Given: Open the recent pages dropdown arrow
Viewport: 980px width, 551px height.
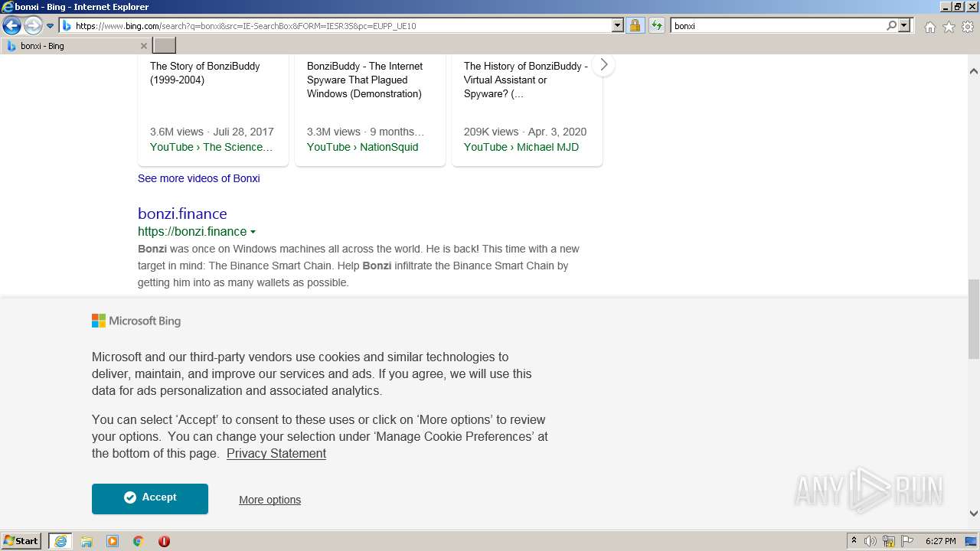Looking at the screenshot, I should [x=51, y=26].
